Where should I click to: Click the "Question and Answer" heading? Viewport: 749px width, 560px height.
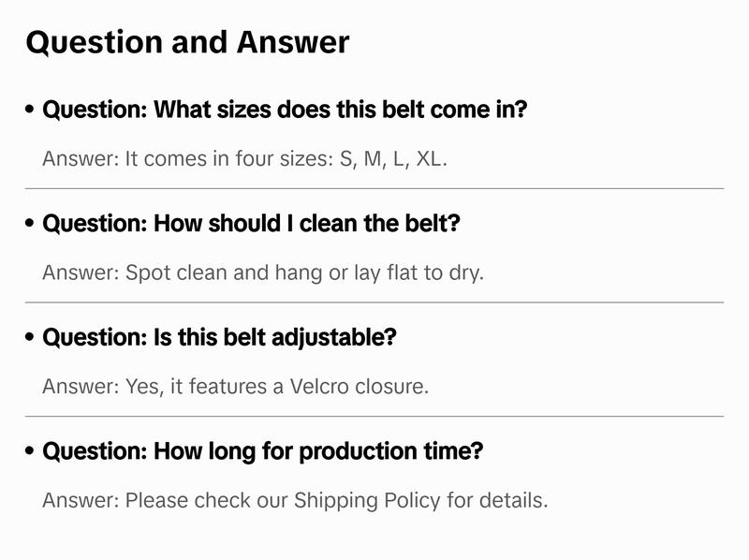[x=187, y=42]
